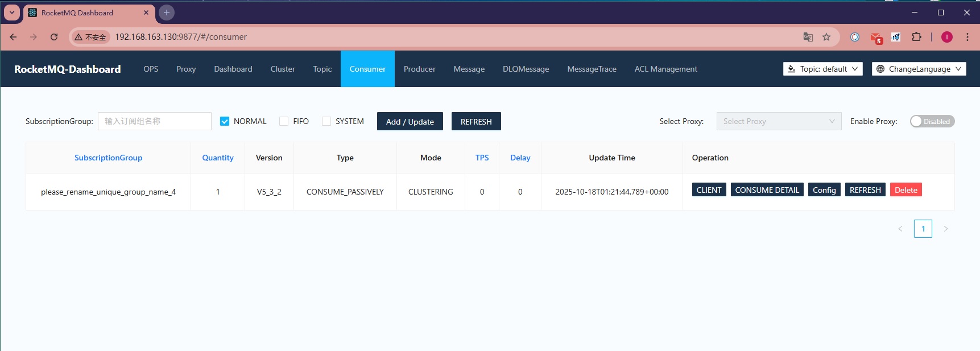
Task: Open the Message page
Action: click(x=469, y=69)
